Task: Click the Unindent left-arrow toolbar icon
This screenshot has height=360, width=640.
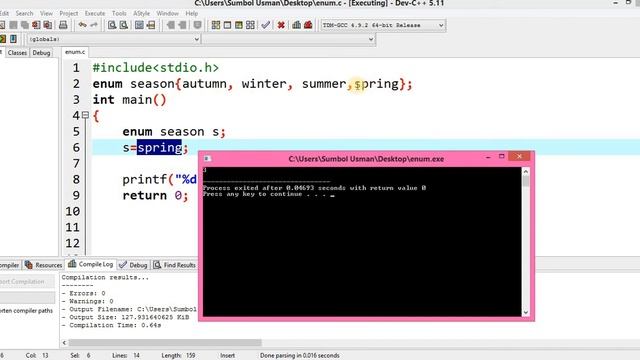Action: point(171,25)
